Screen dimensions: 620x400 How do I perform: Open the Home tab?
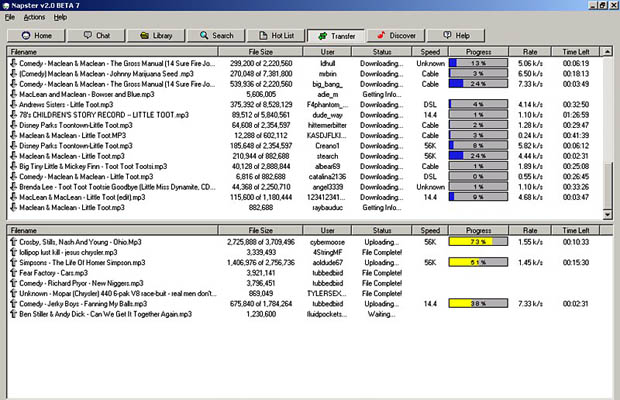pos(36,36)
